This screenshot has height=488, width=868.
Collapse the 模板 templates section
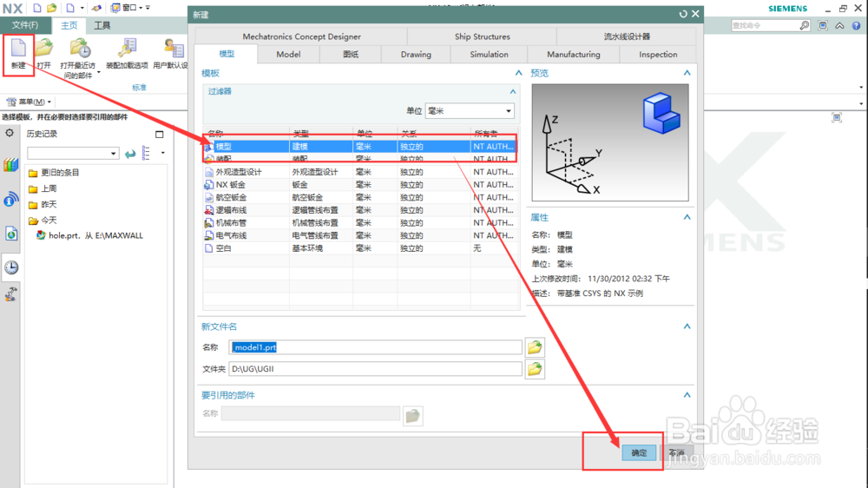(x=519, y=73)
